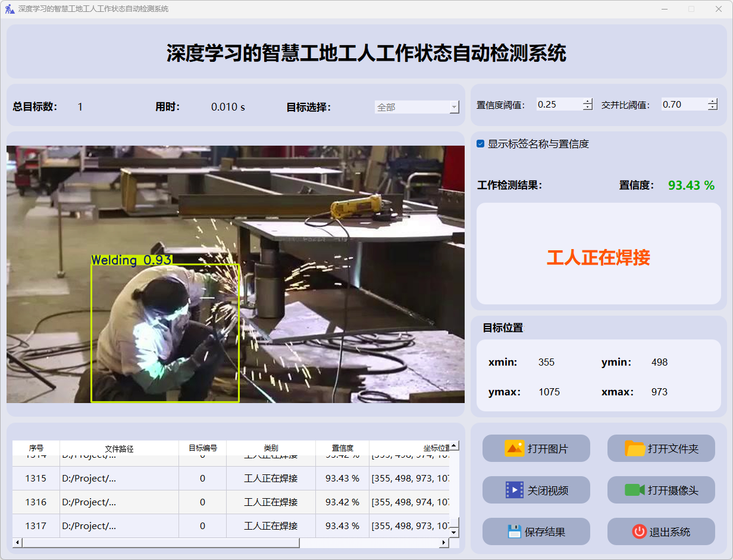Click the 置信度 column header

pyautogui.click(x=342, y=448)
